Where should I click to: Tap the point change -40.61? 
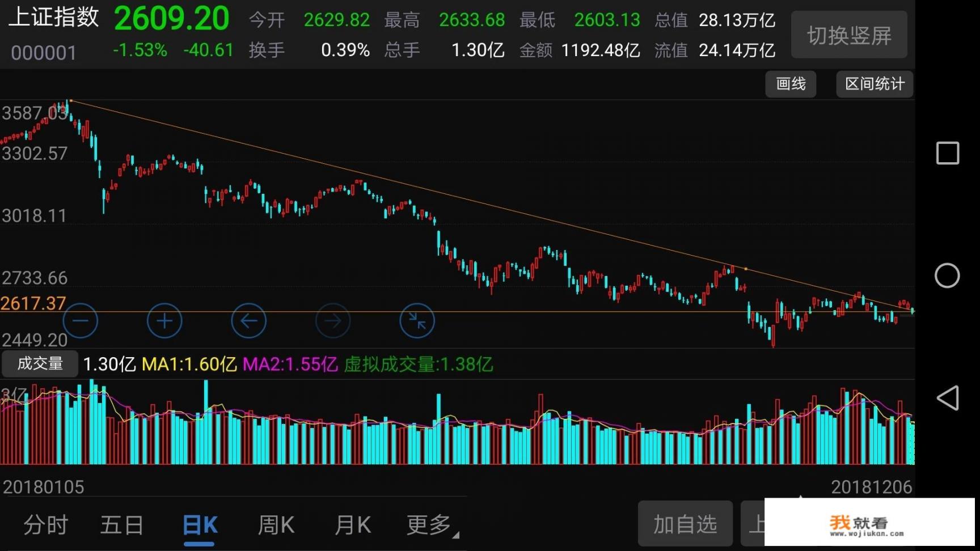pyautogui.click(x=208, y=50)
